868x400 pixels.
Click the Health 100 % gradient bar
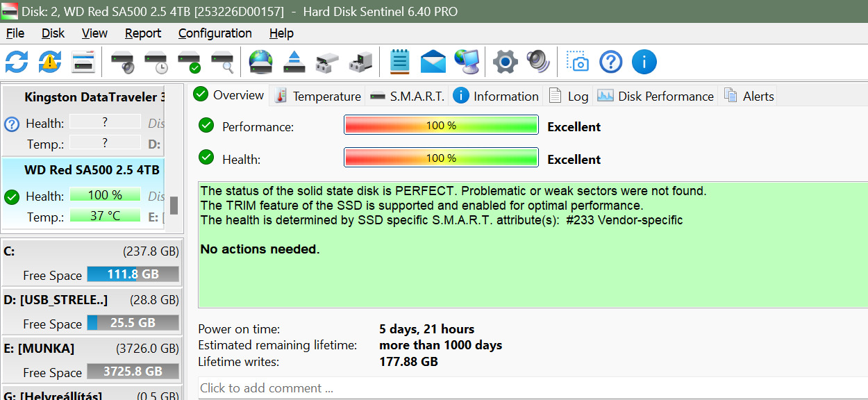click(441, 158)
